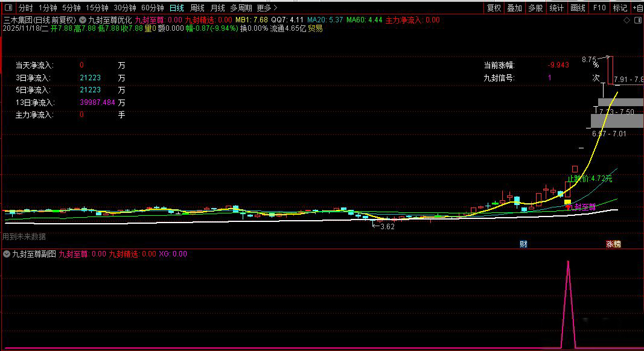Screen dimensions: 644x351
Task: Switch to 1分钟 chart period
Action: tap(48, 8)
